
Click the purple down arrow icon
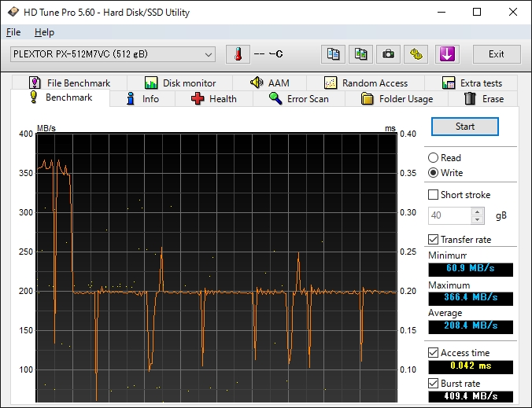pyautogui.click(x=446, y=54)
